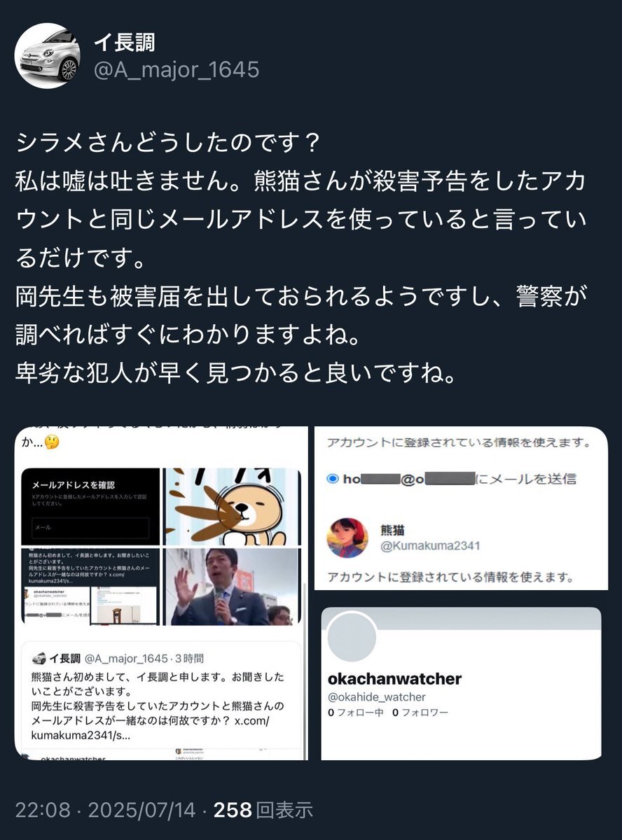The width and height of the screenshot is (622, 840).
Task: Open the cartoon dog sticker image
Action: (231, 507)
